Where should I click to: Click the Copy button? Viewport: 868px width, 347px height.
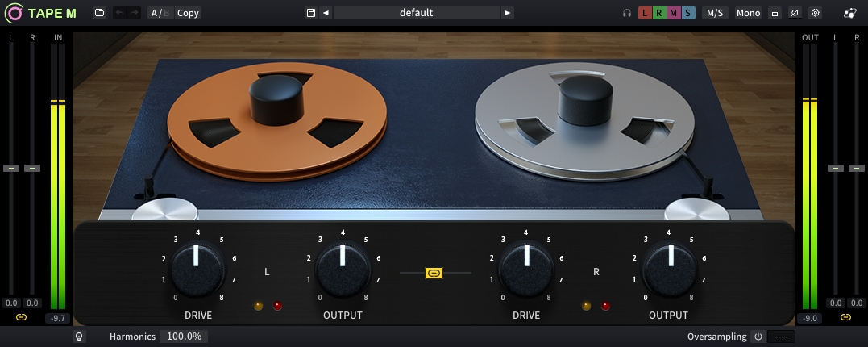[188, 13]
